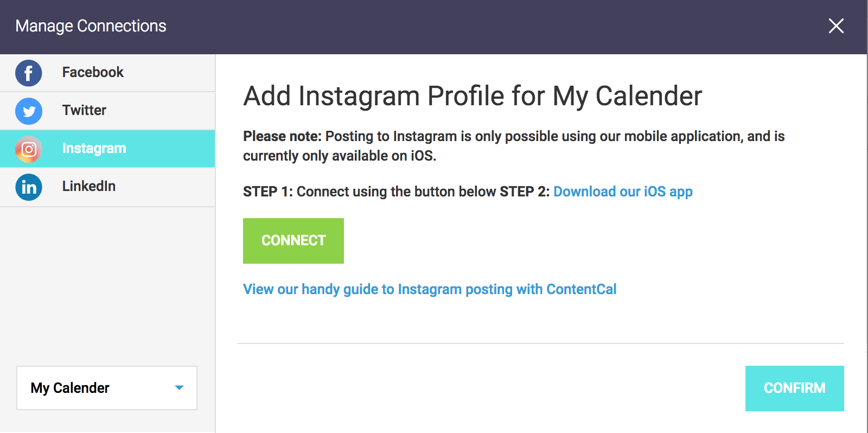Open the Download our iOS app link
The width and height of the screenshot is (868, 433).
point(623,192)
